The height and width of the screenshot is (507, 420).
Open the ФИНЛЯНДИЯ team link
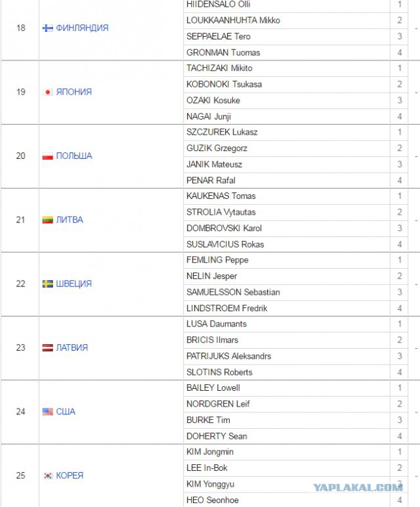(83, 28)
